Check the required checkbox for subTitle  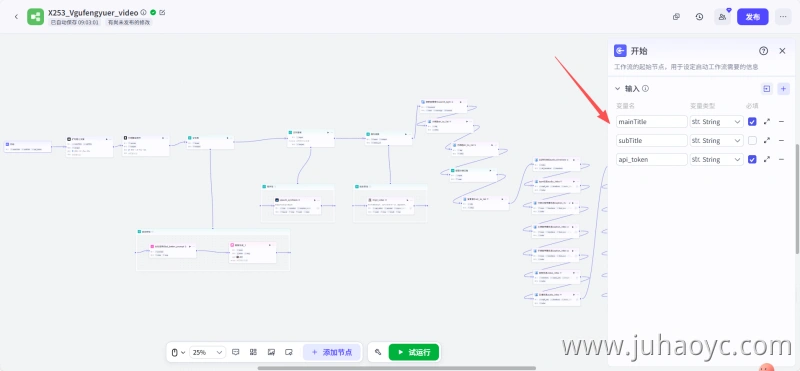pos(752,141)
